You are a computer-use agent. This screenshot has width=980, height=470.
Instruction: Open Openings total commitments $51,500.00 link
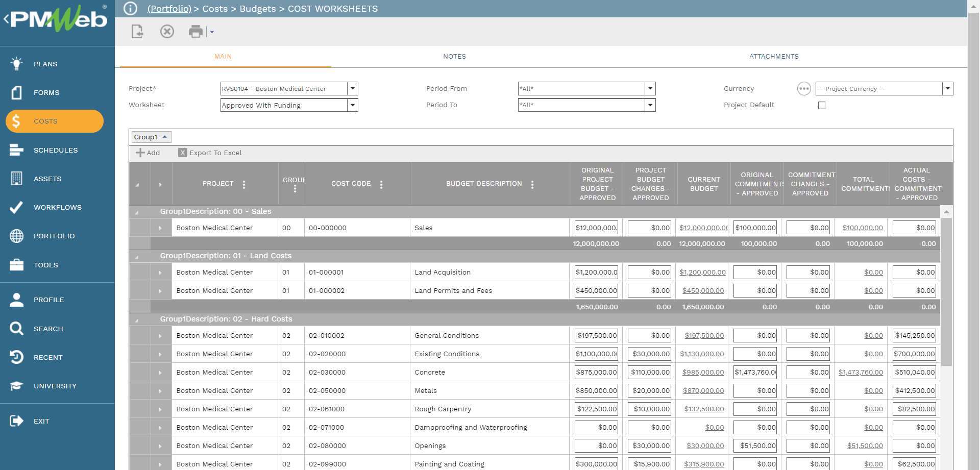coord(865,446)
